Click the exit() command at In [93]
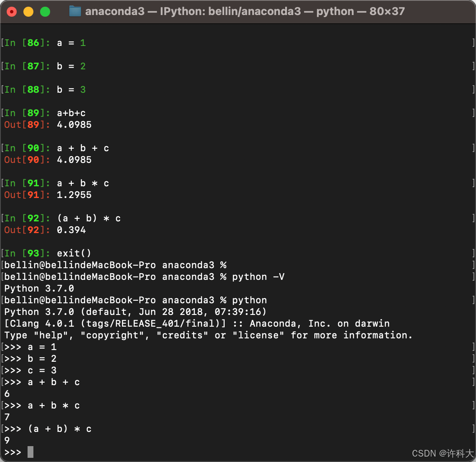 click(x=74, y=253)
